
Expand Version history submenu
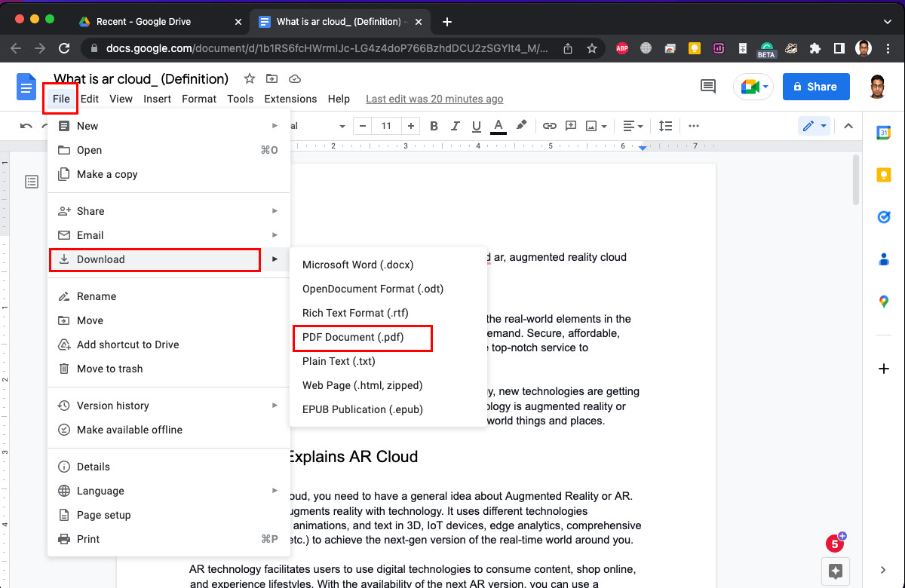click(x=169, y=406)
